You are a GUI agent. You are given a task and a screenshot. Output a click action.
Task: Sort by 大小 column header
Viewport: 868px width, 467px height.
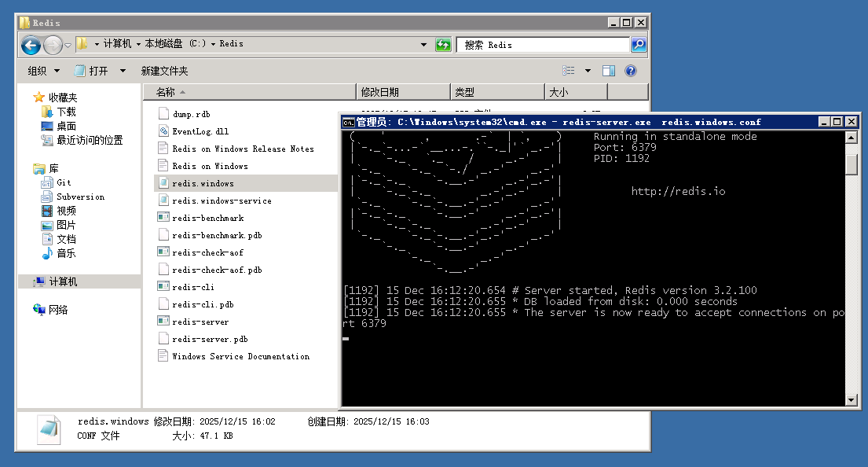[577, 92]
